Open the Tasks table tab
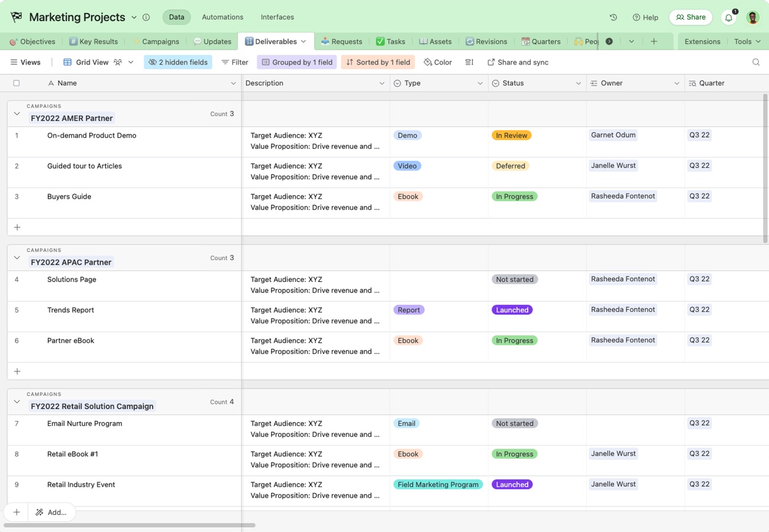Screen dimensions: 769x532 click(390, 41)
